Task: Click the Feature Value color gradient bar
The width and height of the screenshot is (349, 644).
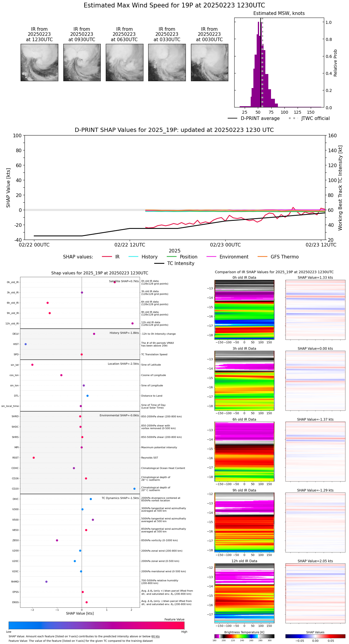Action: [x=96, y=625]
